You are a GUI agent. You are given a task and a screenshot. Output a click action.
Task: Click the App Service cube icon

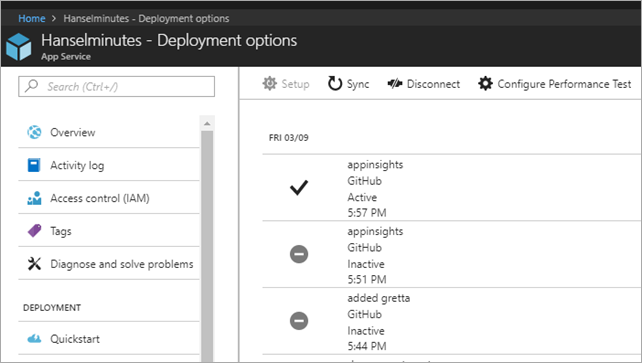click(x=18, y=47)
